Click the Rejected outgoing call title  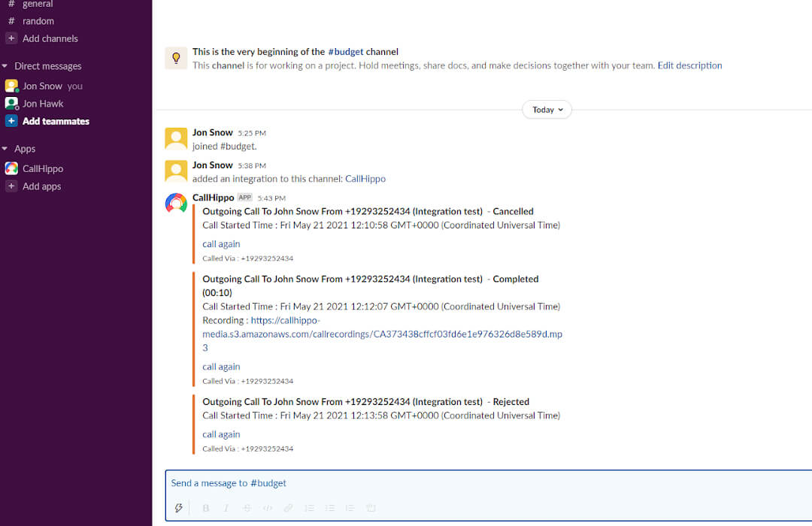365,402
